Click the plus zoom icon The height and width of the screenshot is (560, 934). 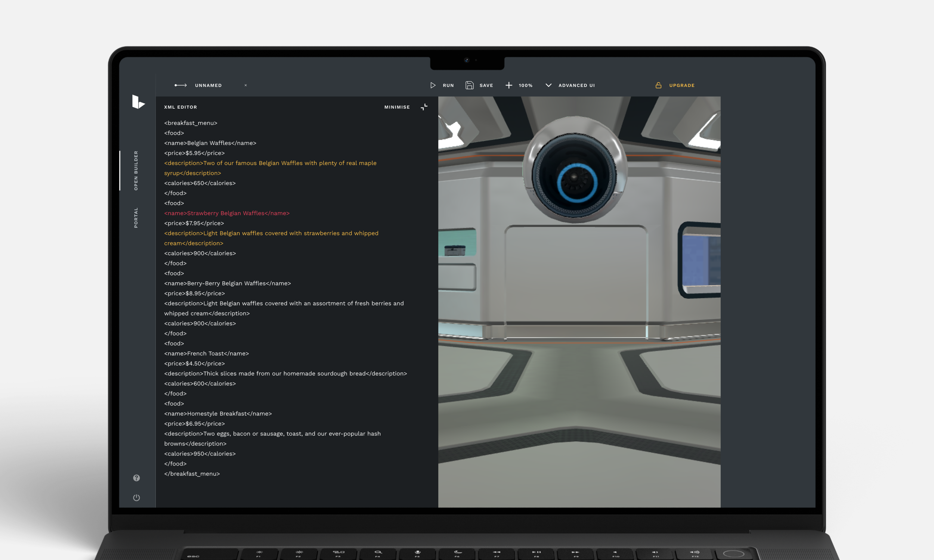point(508,85)
